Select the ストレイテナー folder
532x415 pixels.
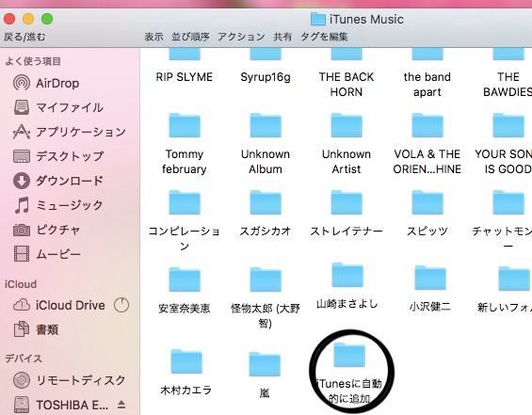(347, 202)
